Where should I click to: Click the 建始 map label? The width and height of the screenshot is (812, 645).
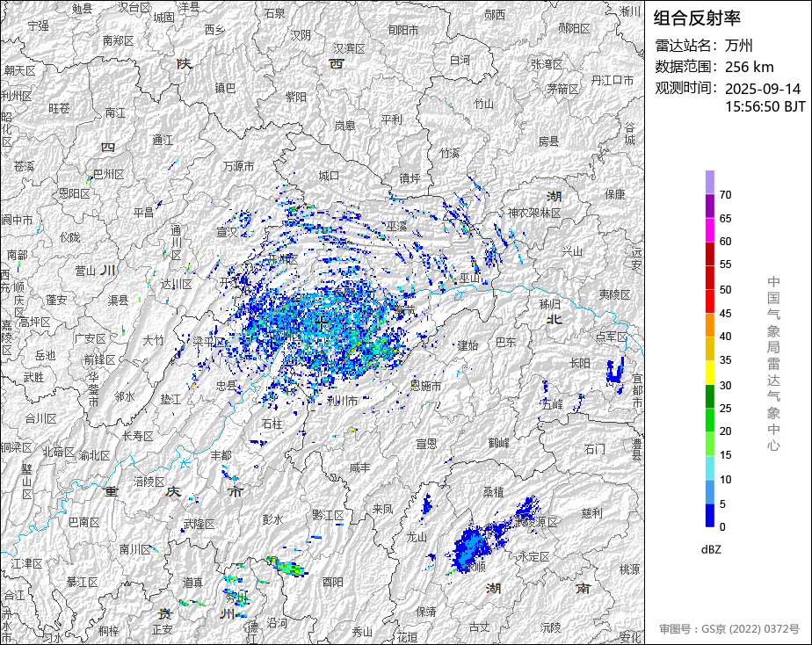(x=468, y=344)
